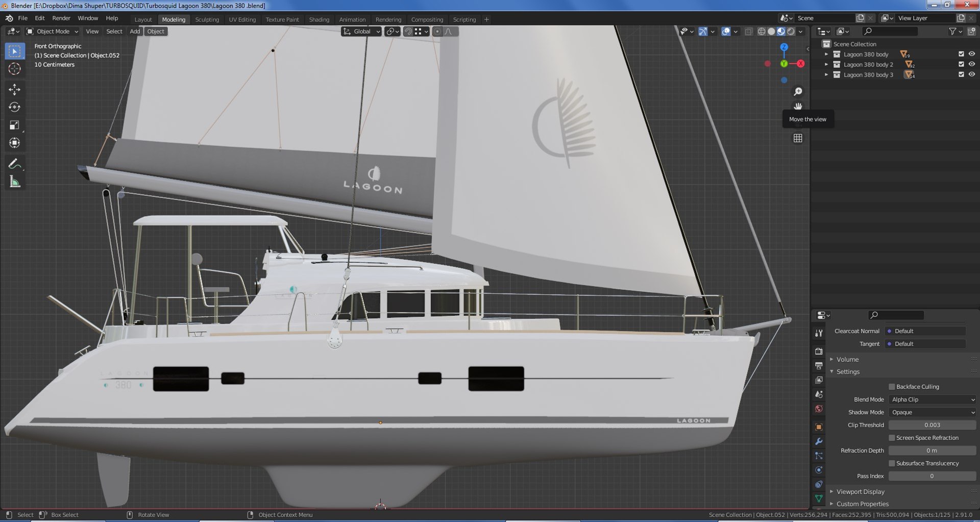Open the Shading workspace tab
Image resolution: width=980 pixels, height=522 pixels.
[x=319, y=19]
